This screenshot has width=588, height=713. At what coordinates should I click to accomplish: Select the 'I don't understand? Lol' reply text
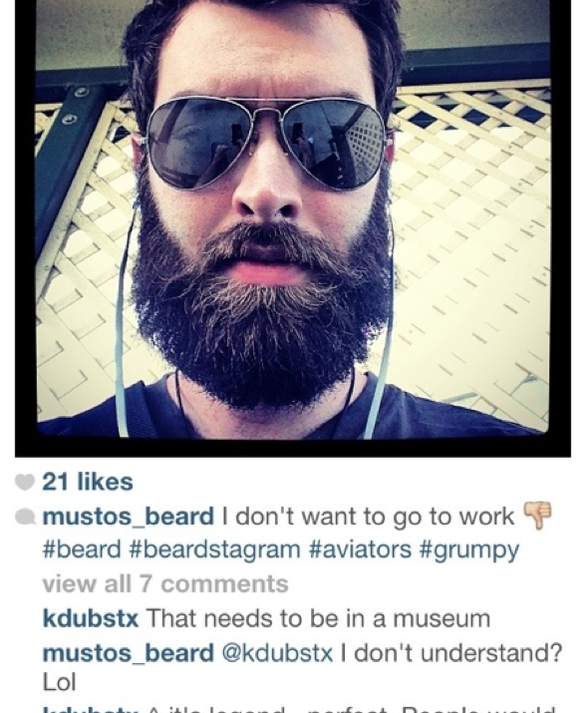point(303,667)
